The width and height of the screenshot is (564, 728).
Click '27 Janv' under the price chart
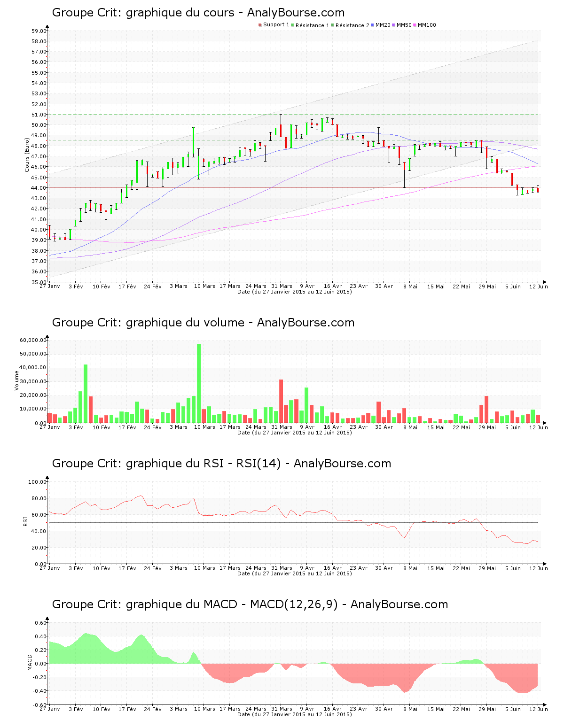point(50,287)
